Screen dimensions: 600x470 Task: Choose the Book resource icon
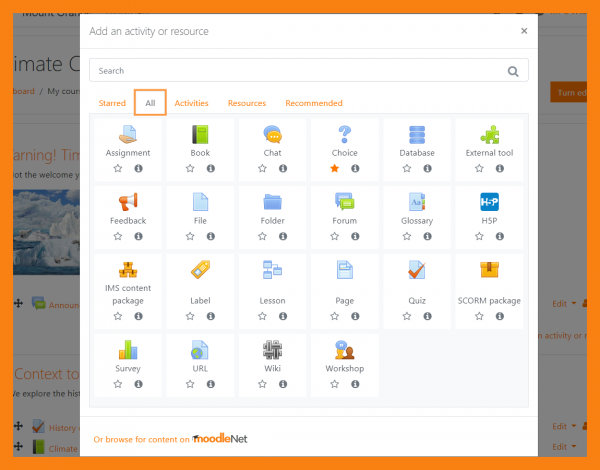coord(200,135)
